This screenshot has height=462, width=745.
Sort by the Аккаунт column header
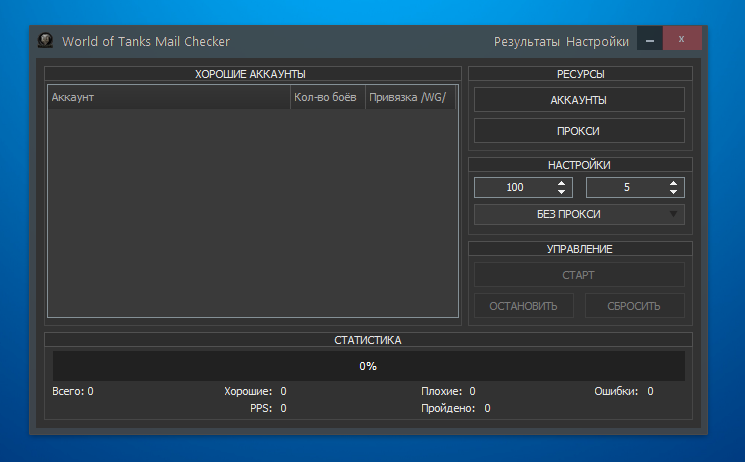coord(168,98)
